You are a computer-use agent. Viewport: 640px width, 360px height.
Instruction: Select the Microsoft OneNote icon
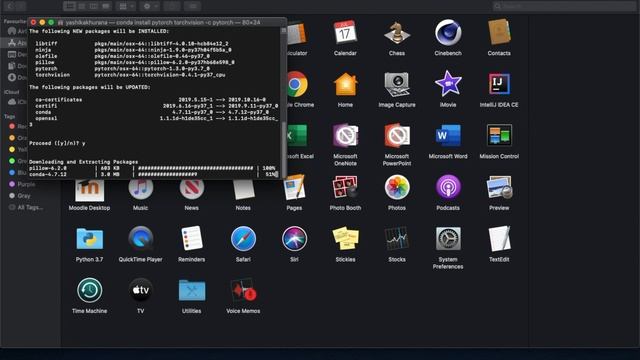345,135
